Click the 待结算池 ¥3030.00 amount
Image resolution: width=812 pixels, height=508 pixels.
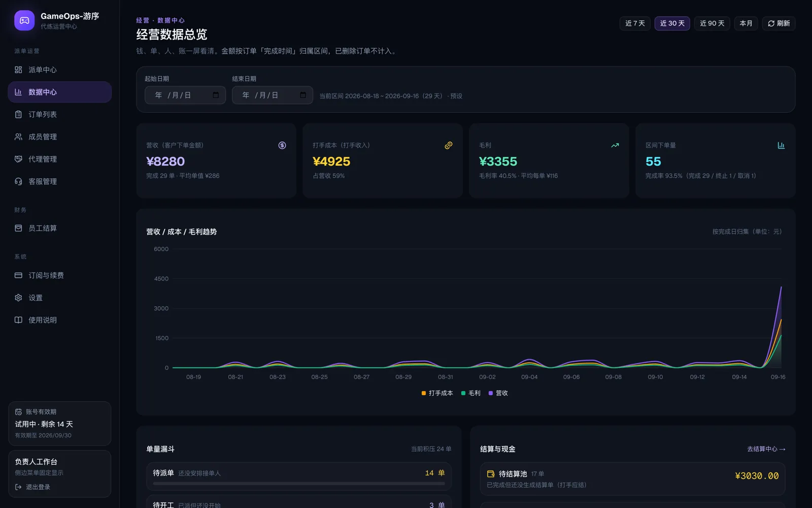pyautogui.click(x=757, y=476)
